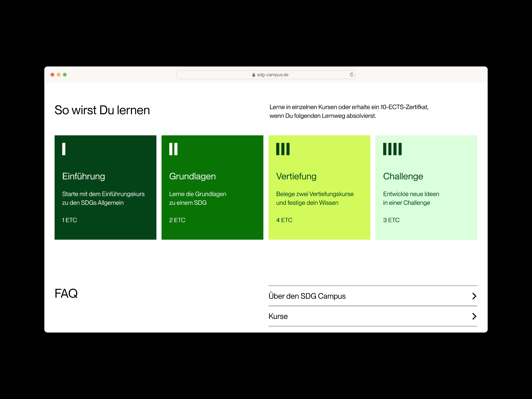Click the padlock icon beside the URL
Screen dimensions: 532x399
tap(253, 75)
